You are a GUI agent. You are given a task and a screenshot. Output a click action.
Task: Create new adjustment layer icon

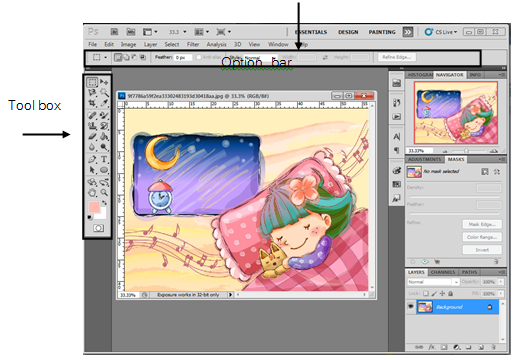(x=457, y=347)
